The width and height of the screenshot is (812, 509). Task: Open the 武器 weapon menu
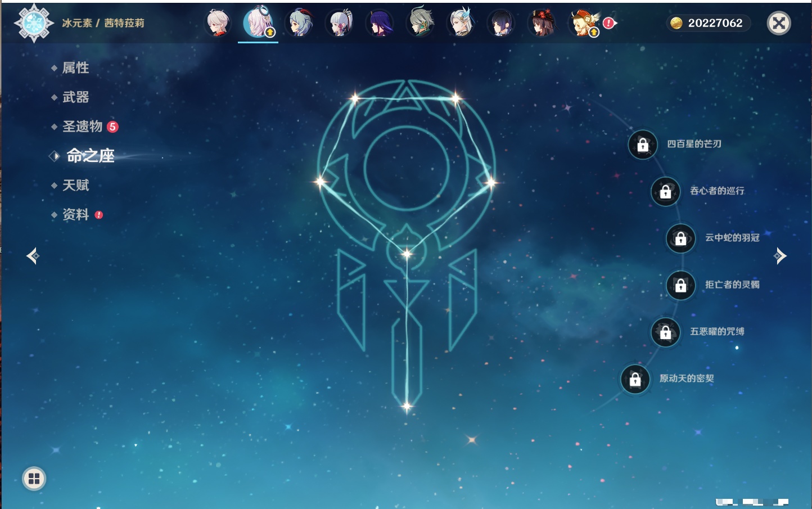pos(75,97)
